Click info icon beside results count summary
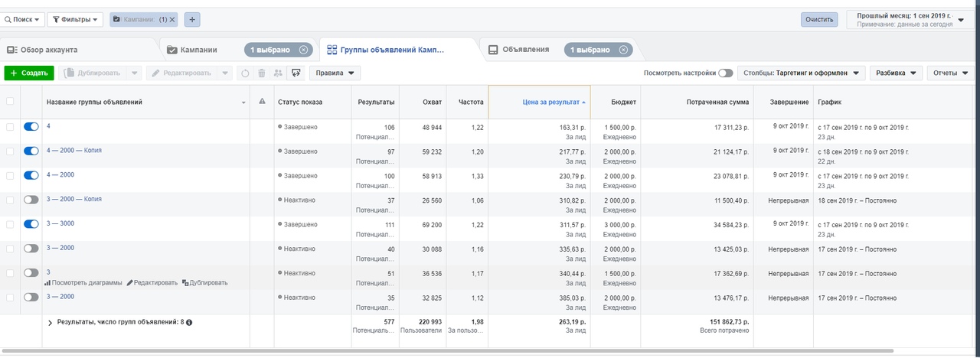The image size is (980, 358). coord(189,323)
